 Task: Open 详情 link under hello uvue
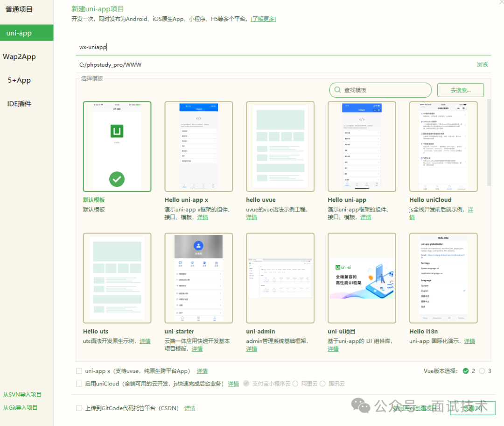[252, 217]
